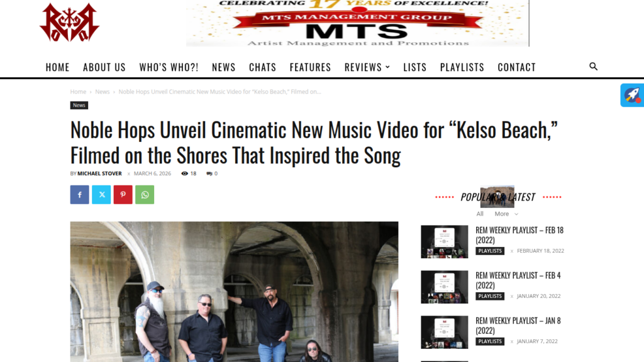Open Who's Who?! navigation item
This screenshot has width=644, height=362.
(x=169, y=67)
